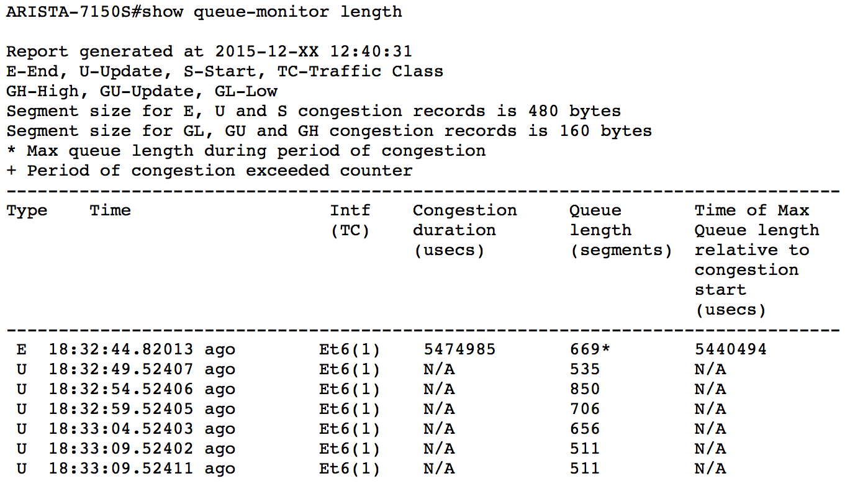
Task: Select the 'Type' column header
Action: pos(27,210)
